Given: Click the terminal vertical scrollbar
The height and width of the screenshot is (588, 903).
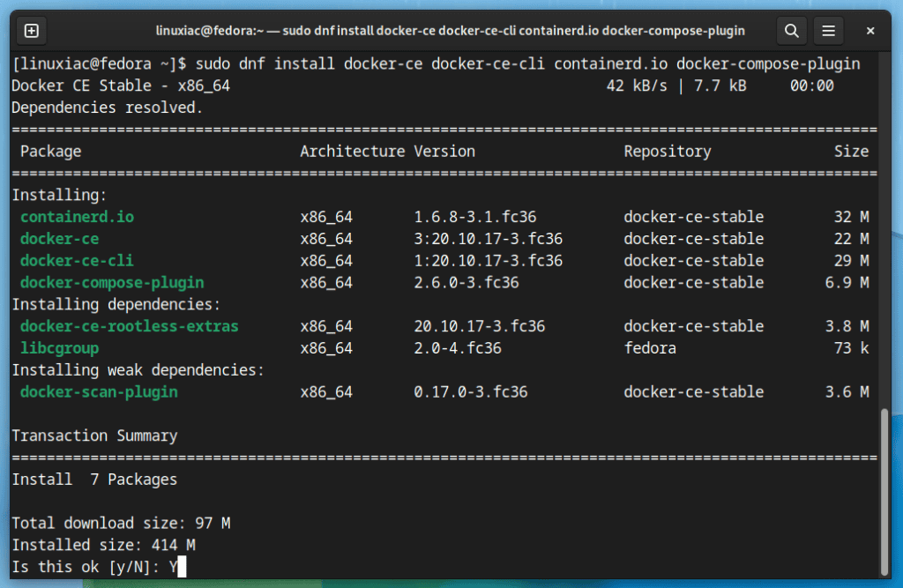Looking at the screenshot, I should pos(884,491).
